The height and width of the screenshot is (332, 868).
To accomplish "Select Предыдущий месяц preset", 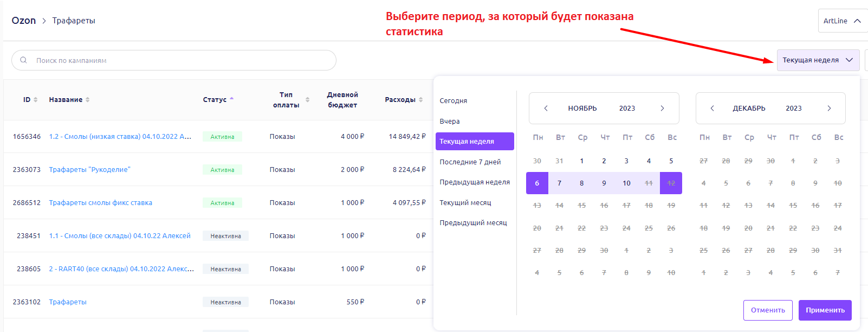I will [x=473, y=223].
